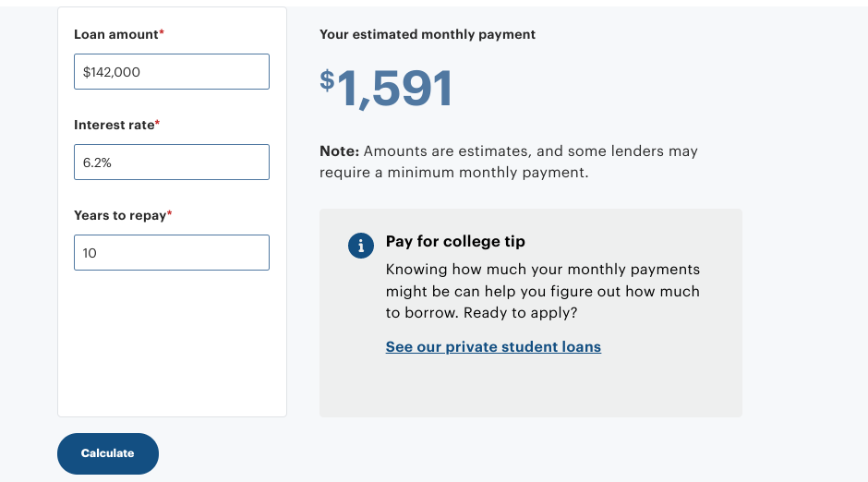Screen dimensions: 868x482
Task: Click the small dollar sign before 1,591
Action: tap(327, 80)
